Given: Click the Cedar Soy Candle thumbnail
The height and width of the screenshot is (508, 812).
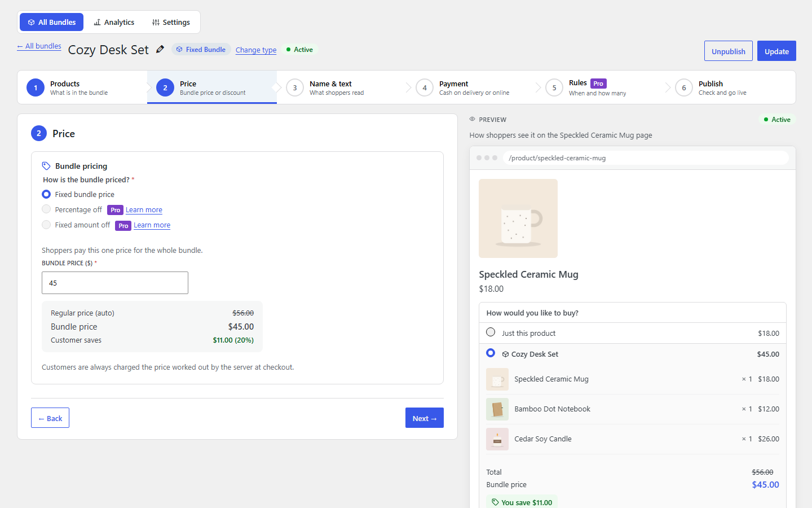Looking at the screenshot, I should [x=497, y=439].
